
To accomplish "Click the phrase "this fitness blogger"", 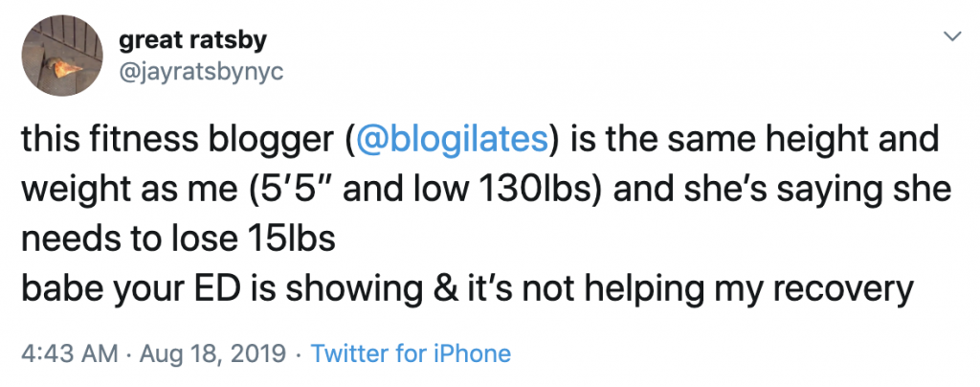I will pyautogui.click(x=174, y=140).
